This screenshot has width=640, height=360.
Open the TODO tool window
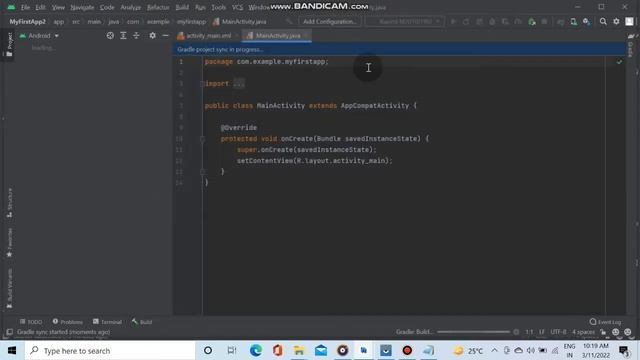[31, 322]
